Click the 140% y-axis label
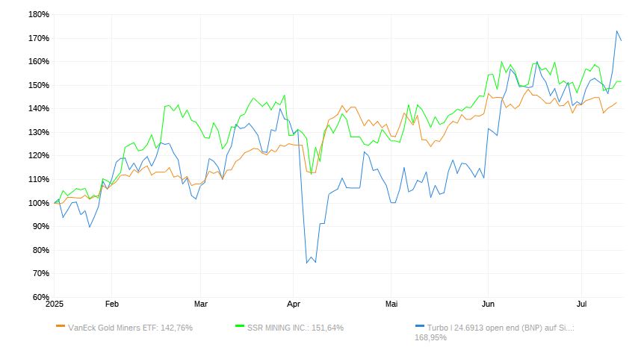This screenshot has height=353, width=644. tap(37, 109)
